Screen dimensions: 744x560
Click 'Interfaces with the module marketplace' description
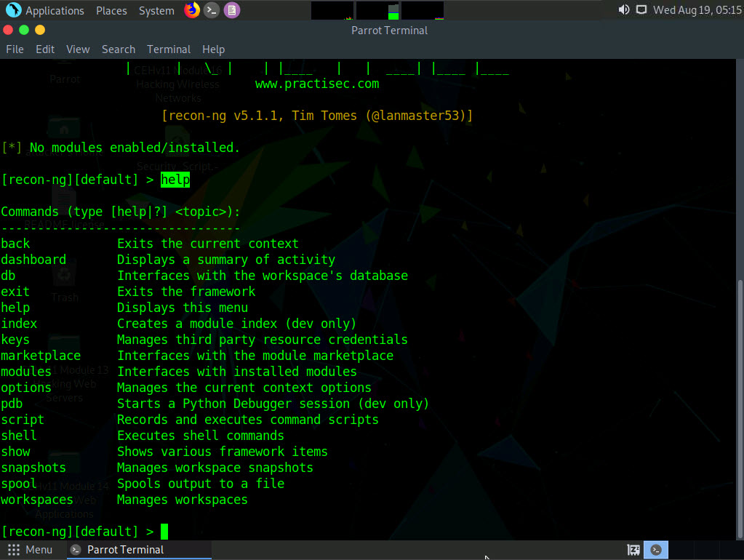[255, 356]
